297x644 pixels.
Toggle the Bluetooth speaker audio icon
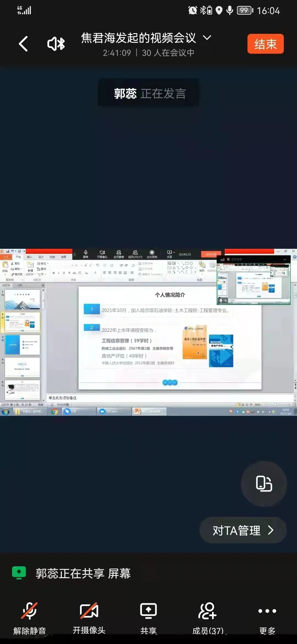56,44
